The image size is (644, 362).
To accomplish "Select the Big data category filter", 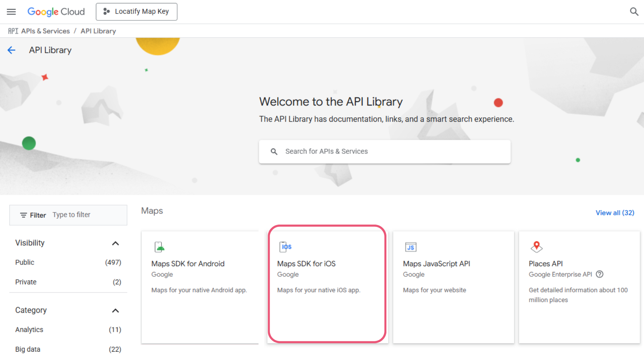I will [x=68, y=349].
